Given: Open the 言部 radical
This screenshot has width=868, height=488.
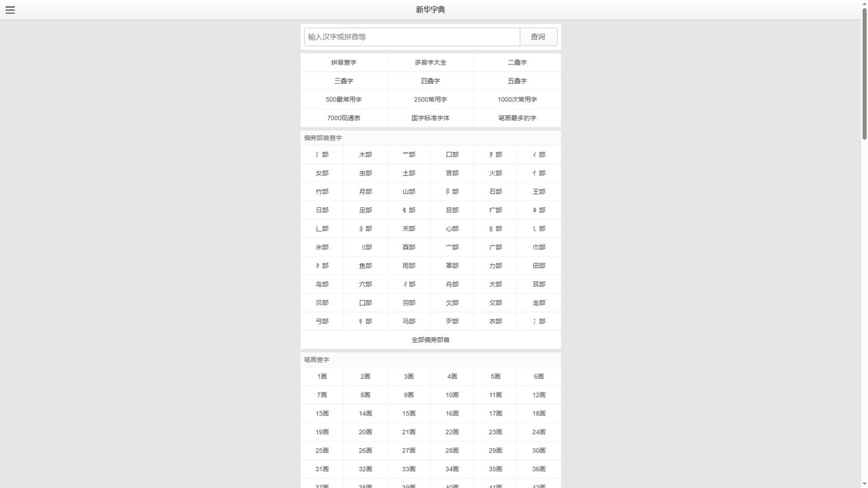Looking at the screenshot, I should tap(452, 174).
